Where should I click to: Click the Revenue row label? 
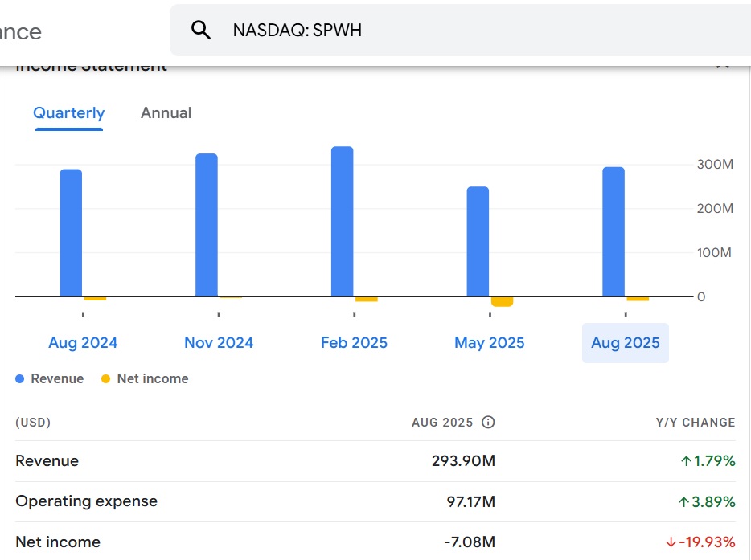pyautogui.click(x=47, y=461)
